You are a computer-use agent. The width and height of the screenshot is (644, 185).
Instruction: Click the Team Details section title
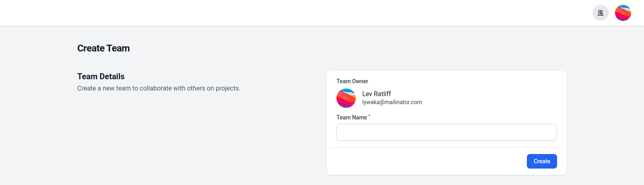pos(101,76)
